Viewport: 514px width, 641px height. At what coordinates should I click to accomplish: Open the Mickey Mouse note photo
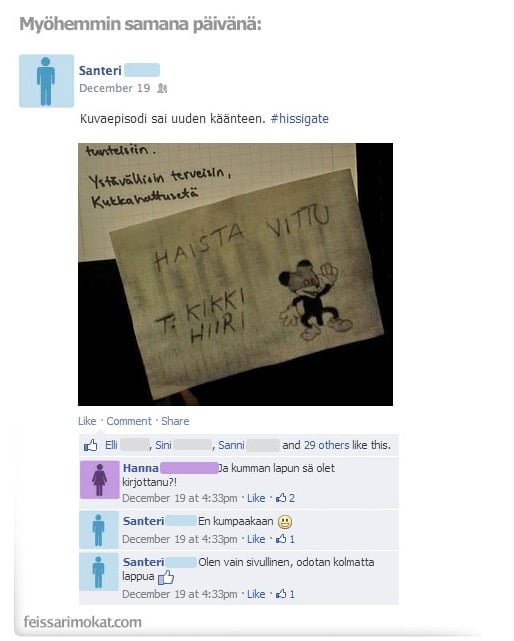coord(235,274)
